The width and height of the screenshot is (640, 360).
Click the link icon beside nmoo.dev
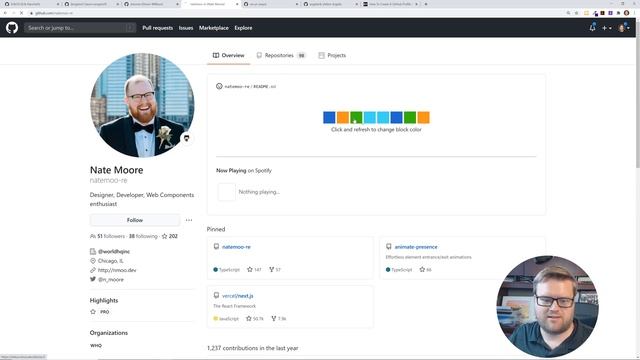point(93,270)
